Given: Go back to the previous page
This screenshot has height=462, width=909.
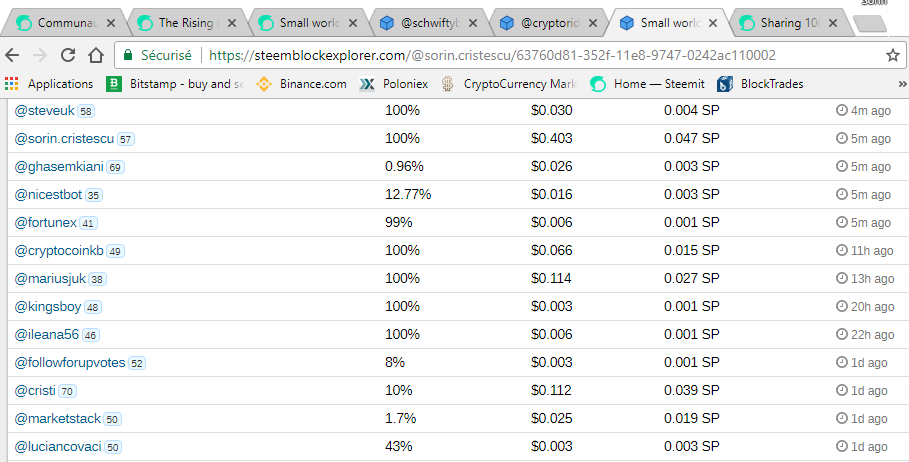Looking at the screenshot, I should click(12, 55).
